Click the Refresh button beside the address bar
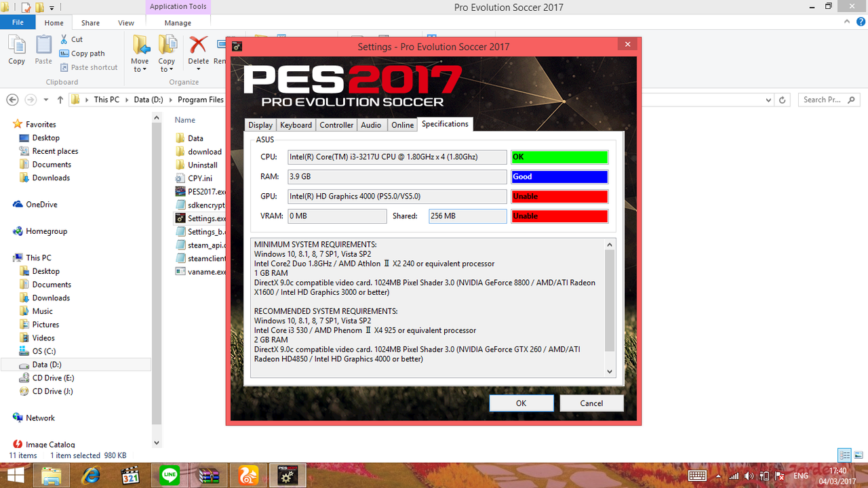868x488 pixels. (x=782, y=100)
